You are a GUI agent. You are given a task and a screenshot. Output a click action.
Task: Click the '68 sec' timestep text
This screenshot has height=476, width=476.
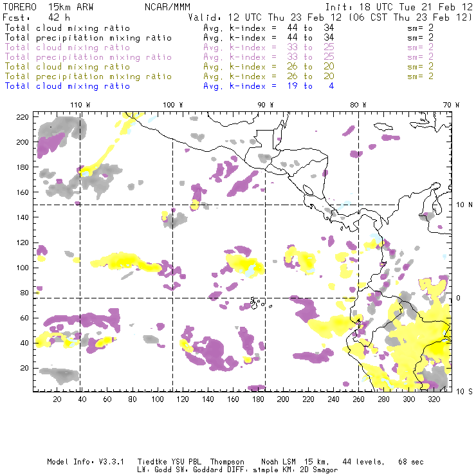pyautogui.click(x=411, y=462)
